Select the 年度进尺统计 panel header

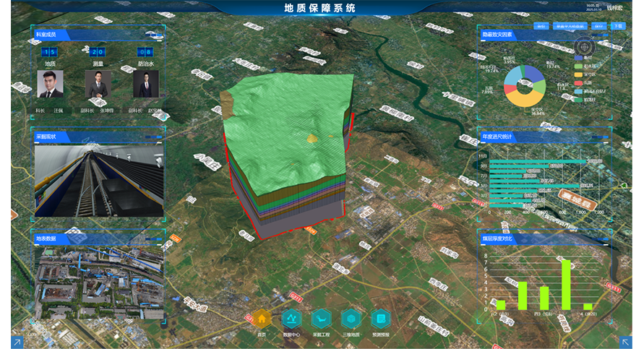497,135
